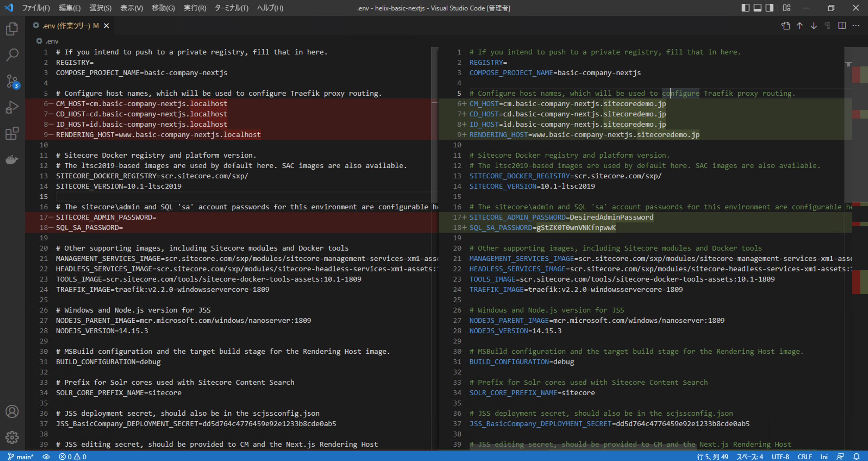Click CM_HOST sitecoredemo.jp line in right pane
868x461 pixels.
(568, 104)
